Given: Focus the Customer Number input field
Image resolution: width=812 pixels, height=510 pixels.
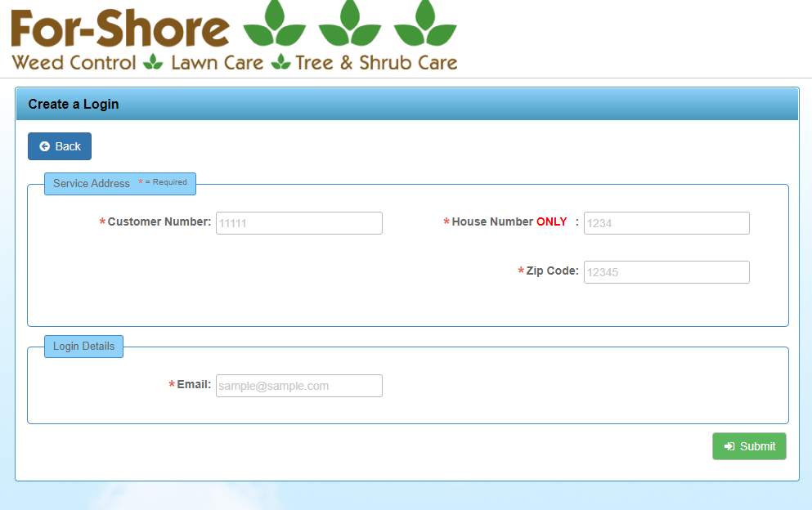Looking at the screenshot, I should click(x=298, y=222).
